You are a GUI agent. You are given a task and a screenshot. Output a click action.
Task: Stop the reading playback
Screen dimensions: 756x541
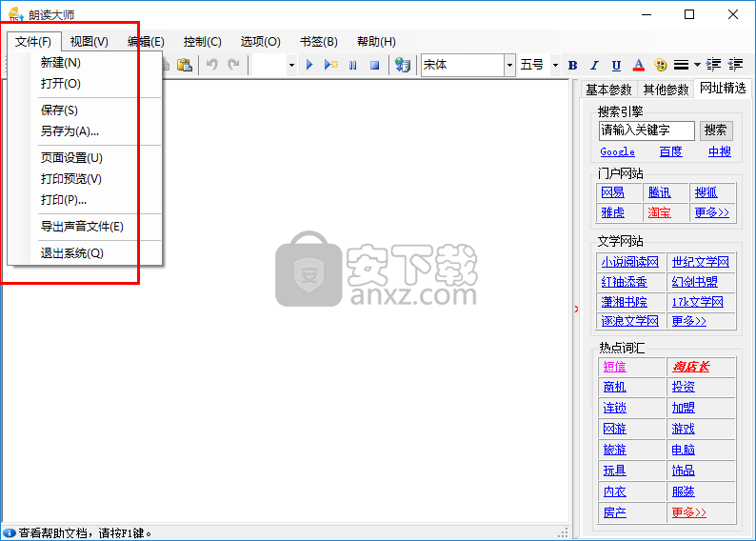click(x=374, y=65)
